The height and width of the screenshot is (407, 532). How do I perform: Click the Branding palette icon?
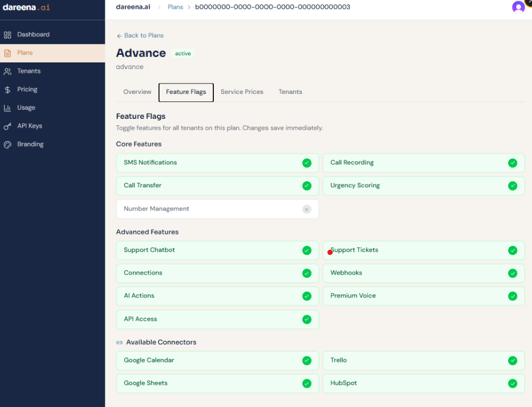coord(8,144)
